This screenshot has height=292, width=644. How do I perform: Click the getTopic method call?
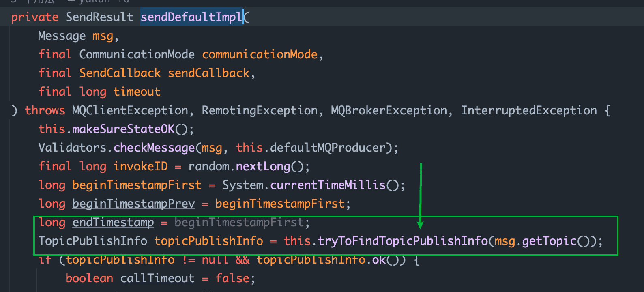[549, 241]
